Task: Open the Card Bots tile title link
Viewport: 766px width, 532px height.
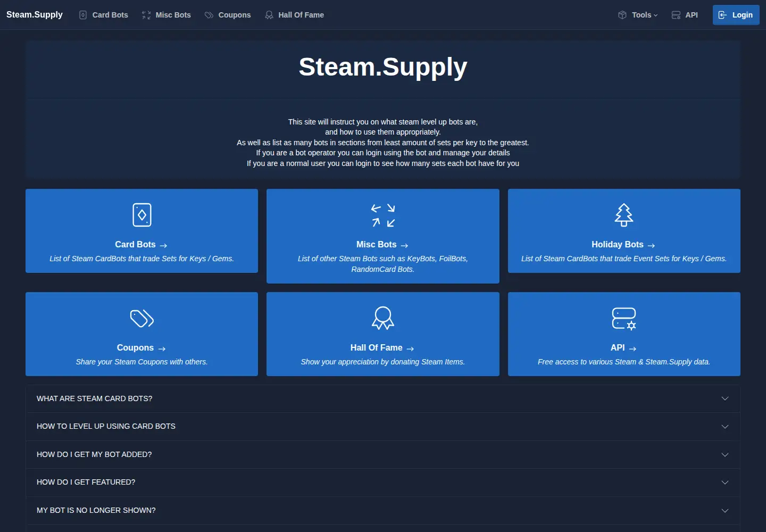Action: pos(141,244)
